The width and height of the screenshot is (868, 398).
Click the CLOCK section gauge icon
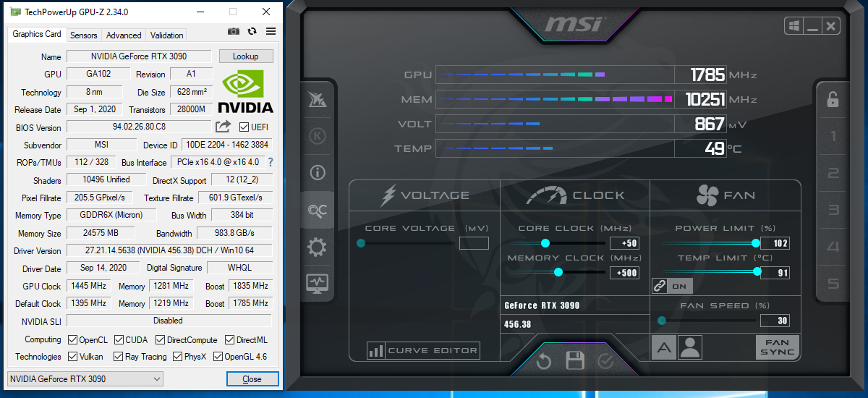coord(546,195)
